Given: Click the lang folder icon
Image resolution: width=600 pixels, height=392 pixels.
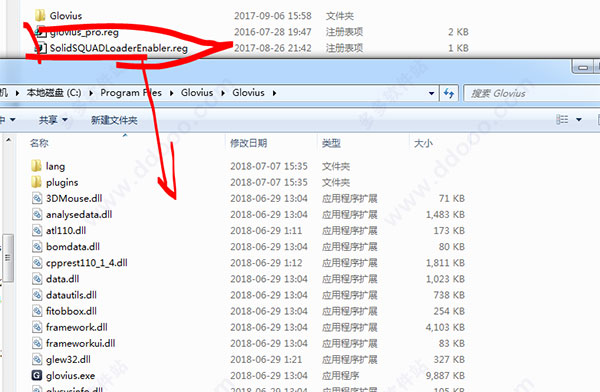Looking at the screenshot, I should coord(36,166).
